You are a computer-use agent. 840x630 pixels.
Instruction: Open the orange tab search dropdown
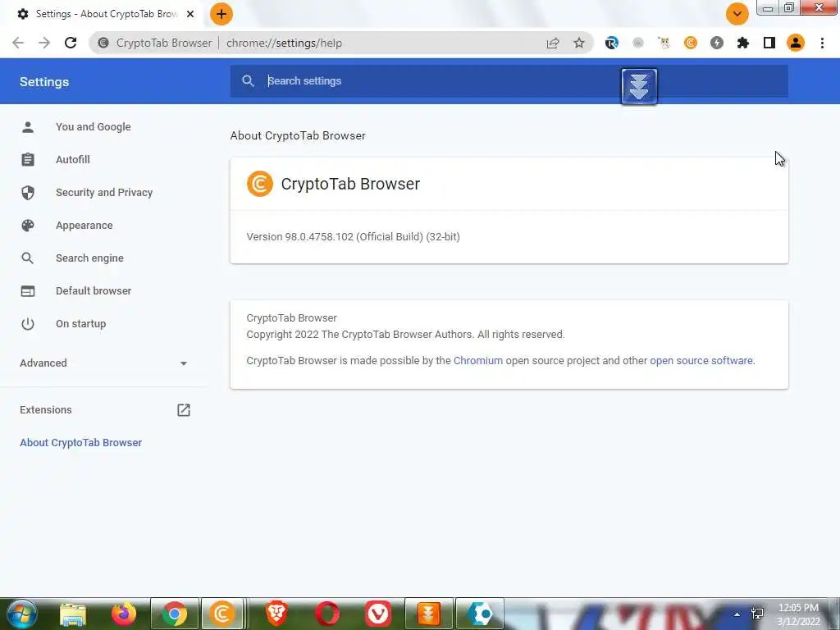pyautogui.click(x=737, y=14)
